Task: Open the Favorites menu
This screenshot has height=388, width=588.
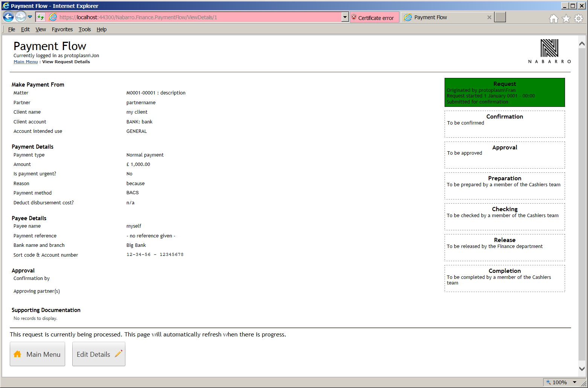Action: 62,29
